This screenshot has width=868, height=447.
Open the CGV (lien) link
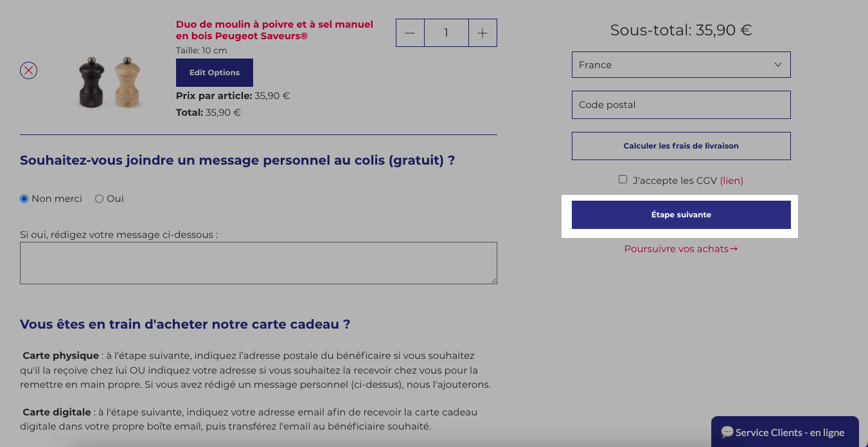coord(731,181)
